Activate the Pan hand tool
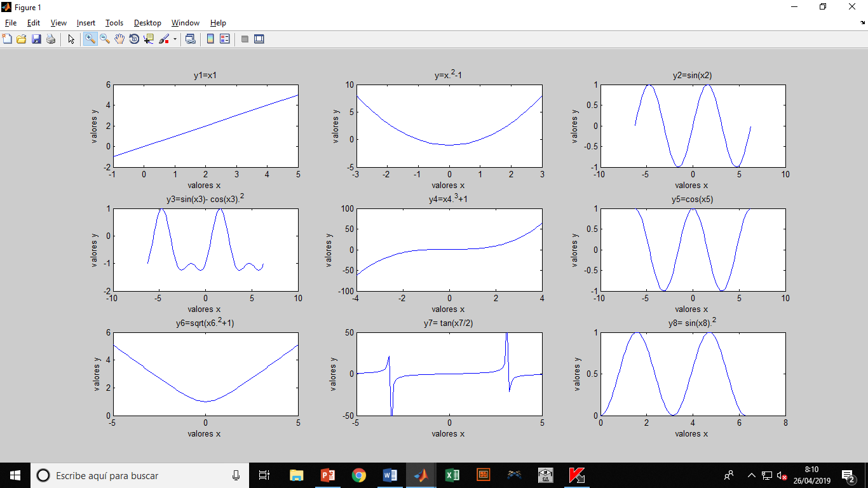 tap(119, 39)
